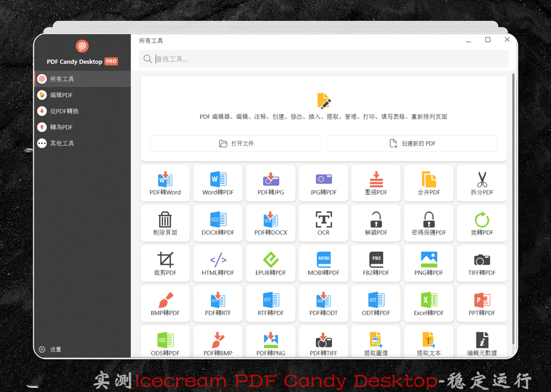Open the 解鎖PDF unlock tool

[376, 223]
